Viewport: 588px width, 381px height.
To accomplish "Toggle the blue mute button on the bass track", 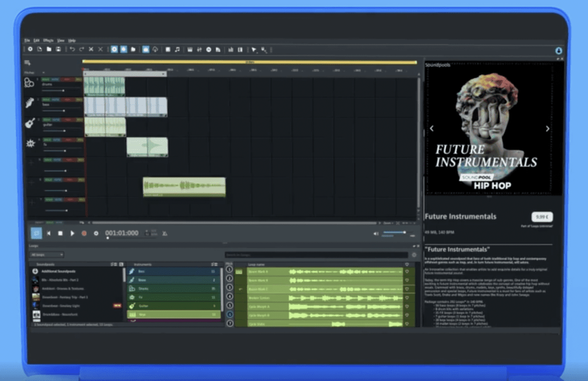I will pos(57,100).
